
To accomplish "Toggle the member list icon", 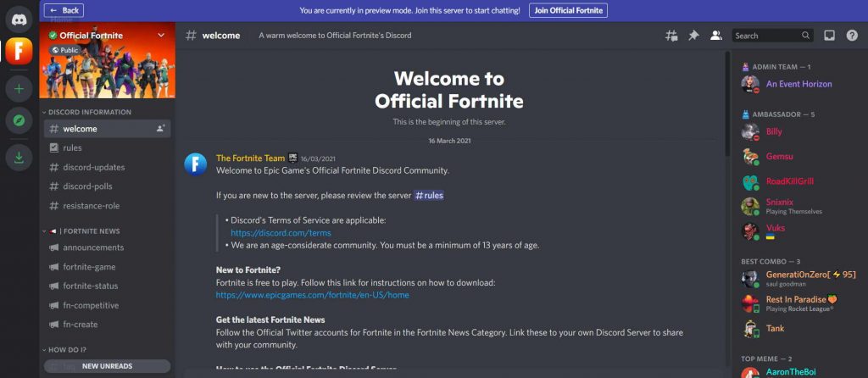I will [715, 36].
